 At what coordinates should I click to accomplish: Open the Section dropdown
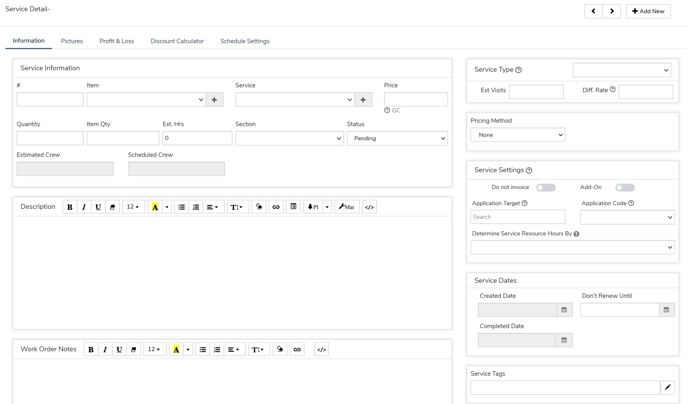289,139
